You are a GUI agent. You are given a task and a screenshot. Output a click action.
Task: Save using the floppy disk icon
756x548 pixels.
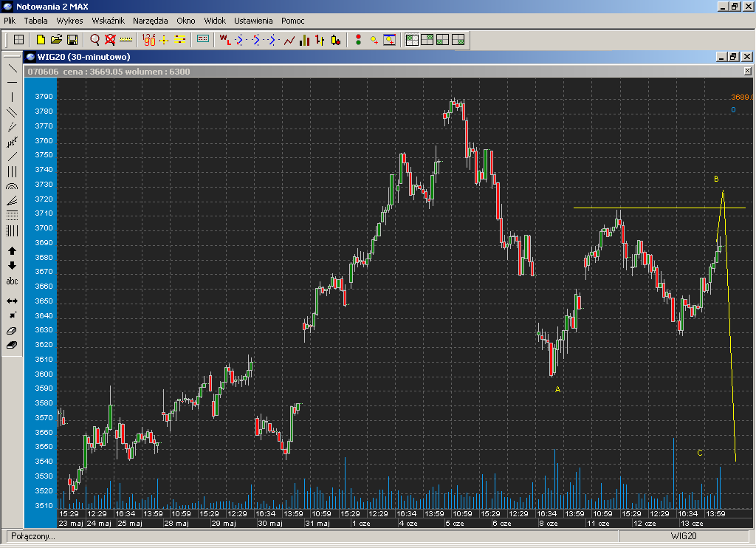pyautogui.click(x=72, y=39)
